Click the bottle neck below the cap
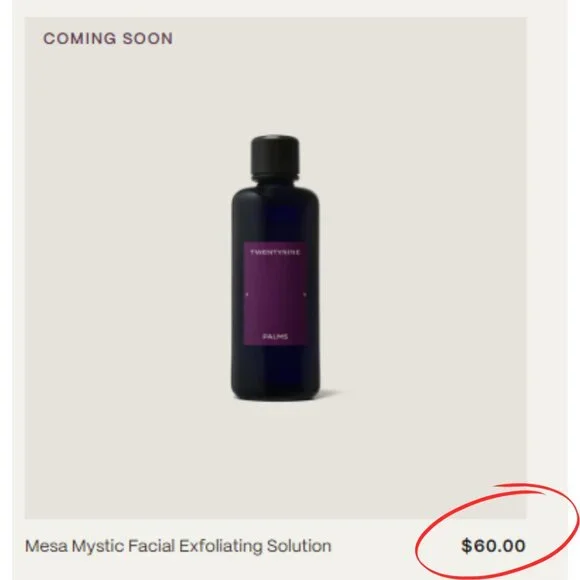This screenshot has width=580, height=580. [x=275, y=178]
